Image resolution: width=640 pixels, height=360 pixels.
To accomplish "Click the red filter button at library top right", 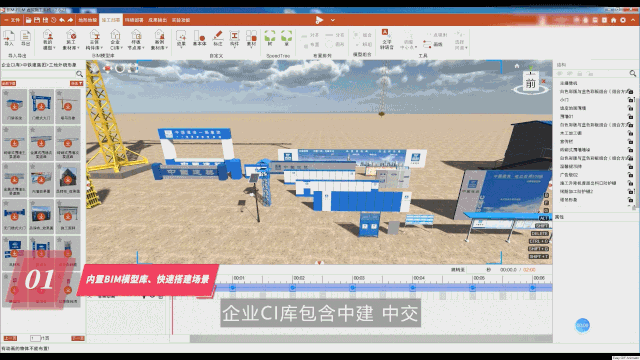I will (77, 83).
